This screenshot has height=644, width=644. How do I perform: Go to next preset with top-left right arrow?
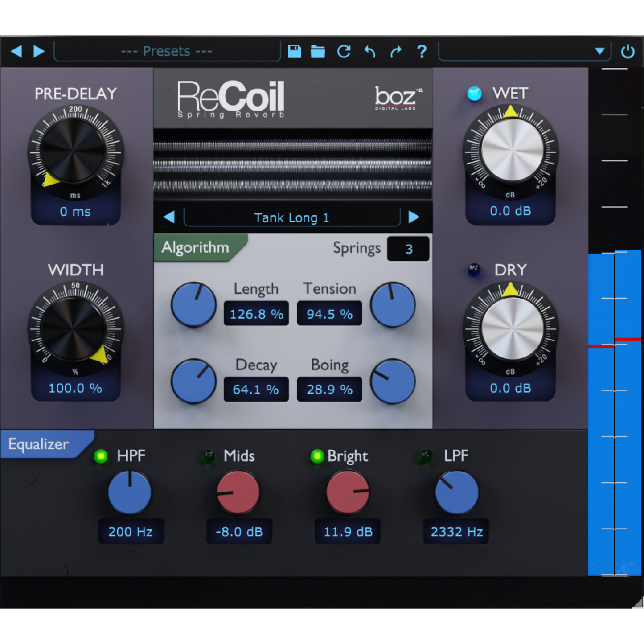[x=39, y=51]
